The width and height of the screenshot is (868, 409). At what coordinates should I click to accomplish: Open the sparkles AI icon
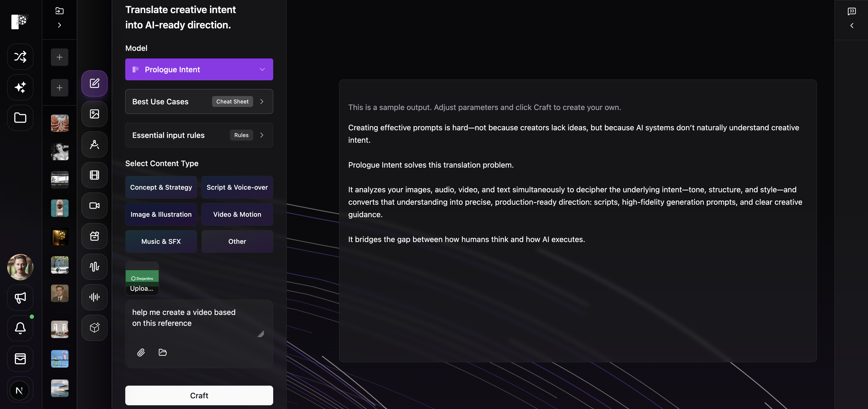click(x=20, y=87)
